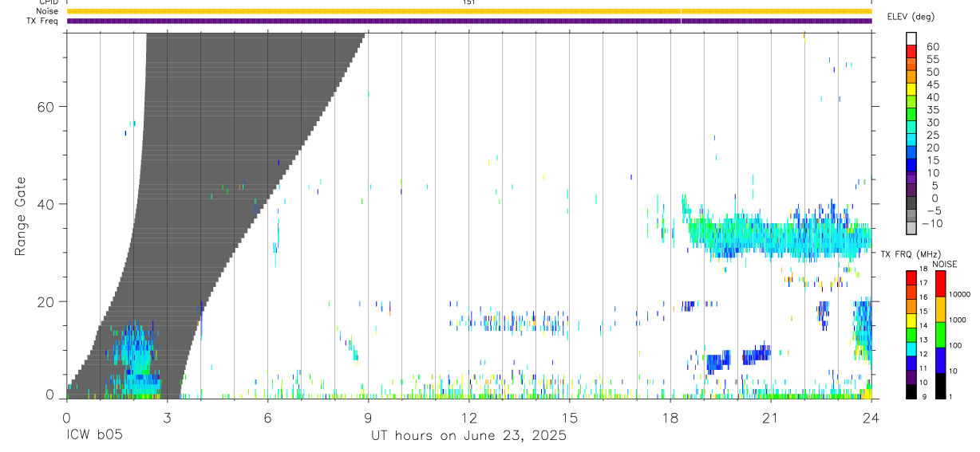Select the 'TX Freq' label at top left
This screenshot has width=980, height=452.
point(43,21)
